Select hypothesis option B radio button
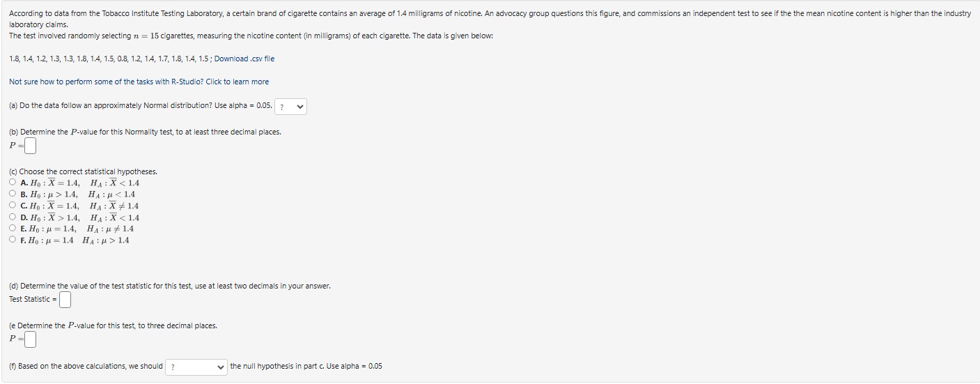This screenshot has width=980, height=384. tap(13, 194)
